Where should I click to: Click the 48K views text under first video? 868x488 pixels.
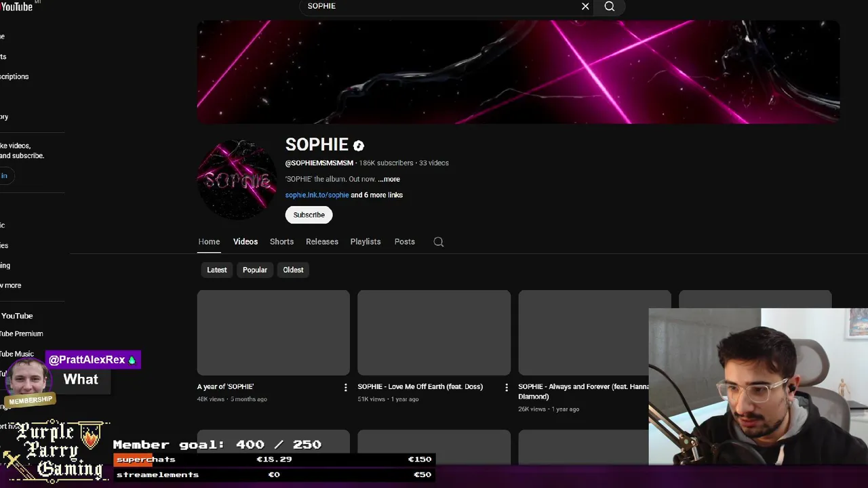[x=211, y=399]
